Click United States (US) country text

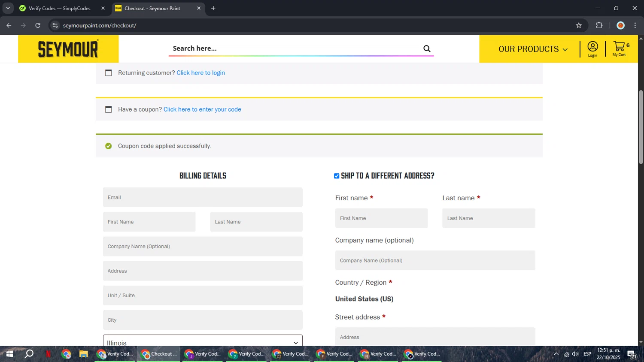coord(364,299)
